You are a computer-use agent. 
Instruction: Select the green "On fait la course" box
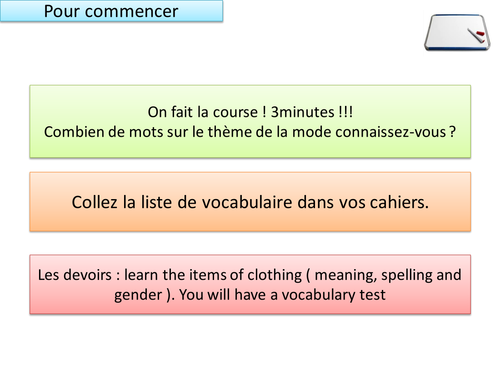250,121
